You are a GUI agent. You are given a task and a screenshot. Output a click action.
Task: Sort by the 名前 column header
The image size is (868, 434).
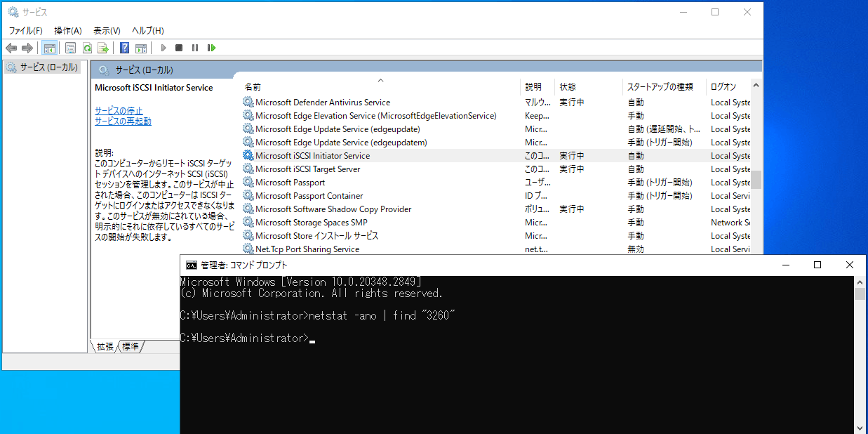coord(381,86)
